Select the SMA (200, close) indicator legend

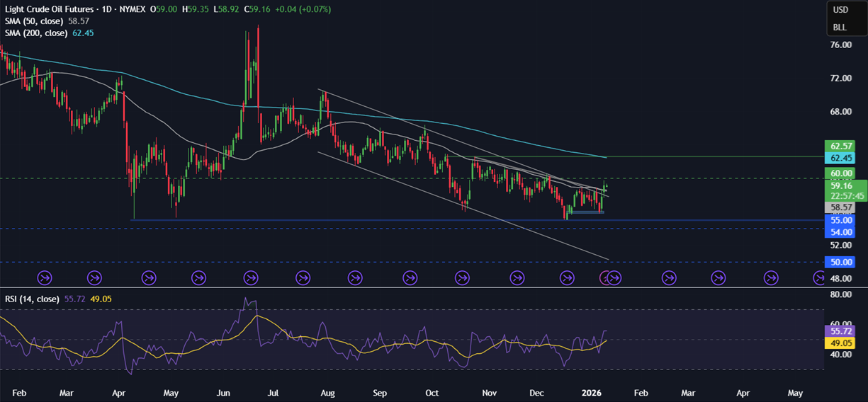36,33
